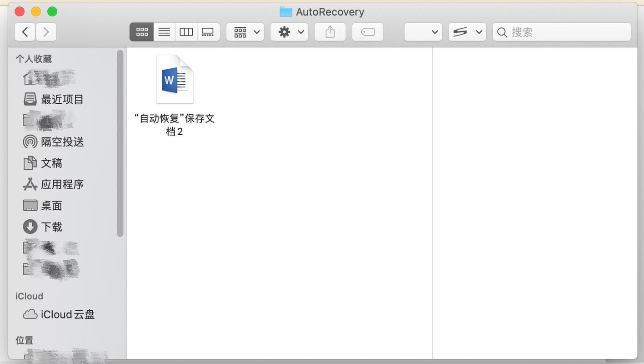Viewport: 644px width, 364px height.
Task: Switch to list view
Action: [164, 32]
